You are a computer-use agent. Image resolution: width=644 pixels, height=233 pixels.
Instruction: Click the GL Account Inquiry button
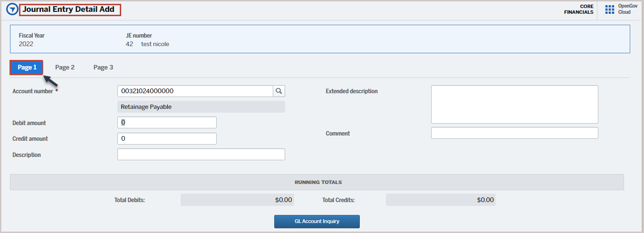click(x=317, y=222)
